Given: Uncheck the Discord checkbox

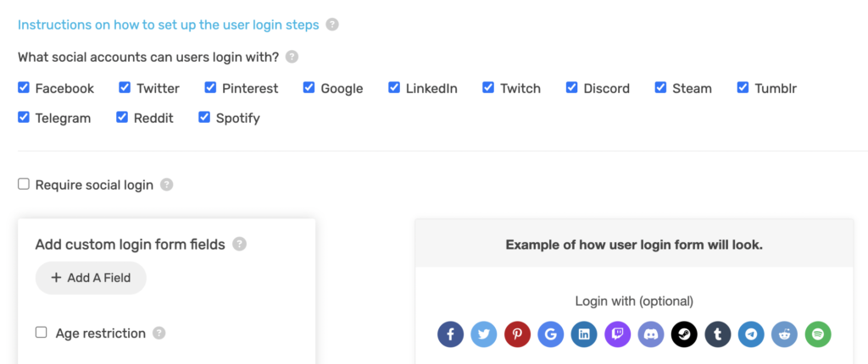Looking at the screenshot, I should point(571,87).
